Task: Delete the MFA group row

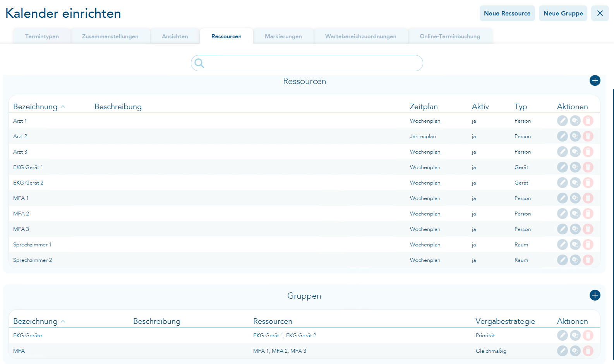Action: click(588, 351)
